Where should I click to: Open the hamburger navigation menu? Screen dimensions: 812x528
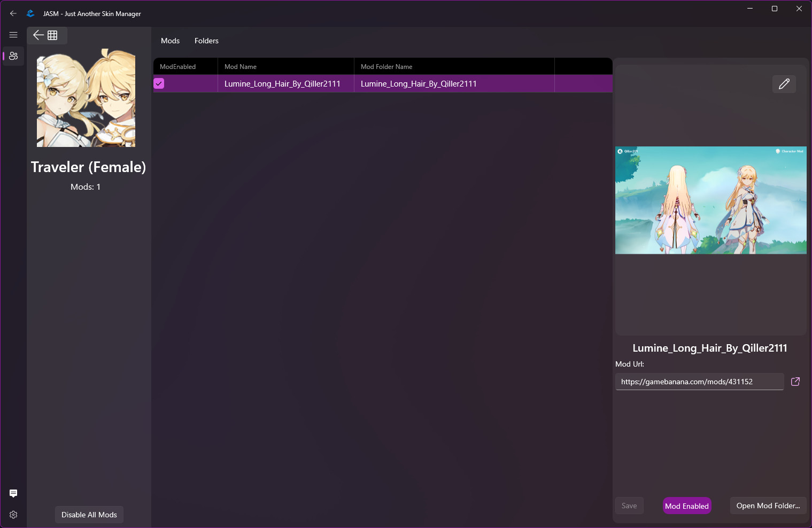click(x=13, y=35)
